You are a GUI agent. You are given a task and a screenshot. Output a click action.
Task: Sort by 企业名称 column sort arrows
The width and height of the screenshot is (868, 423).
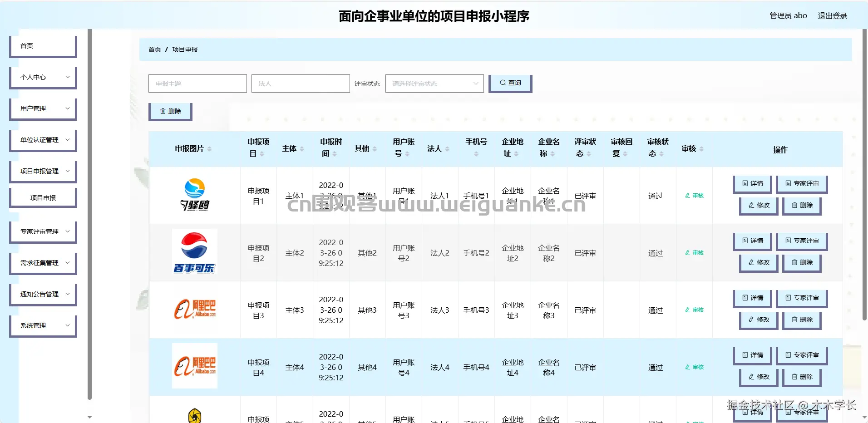[552, 154]
